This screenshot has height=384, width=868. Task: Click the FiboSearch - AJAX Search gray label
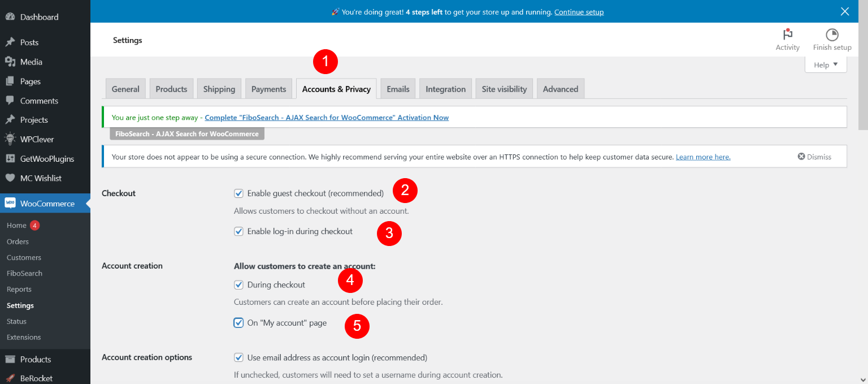(187, 134)
